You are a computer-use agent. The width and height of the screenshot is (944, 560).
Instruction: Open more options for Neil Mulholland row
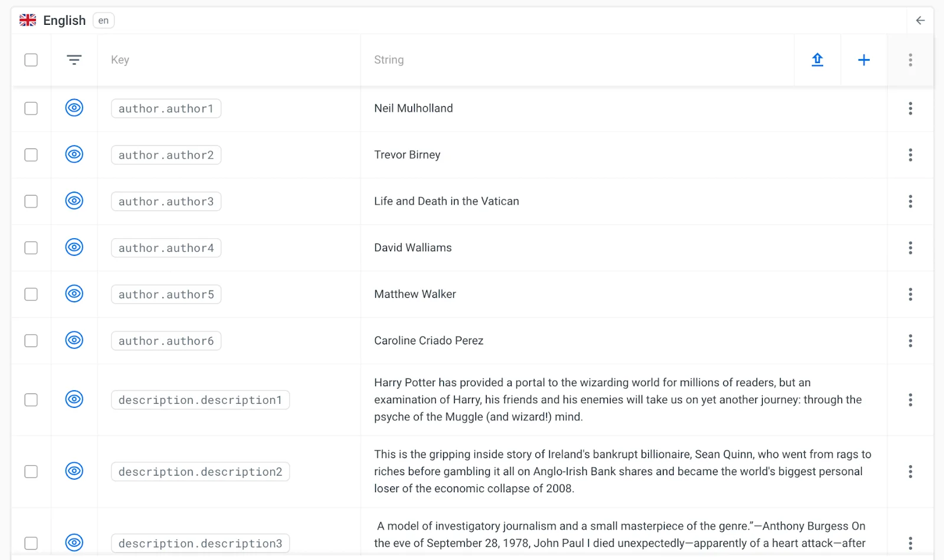click(910, 108)
